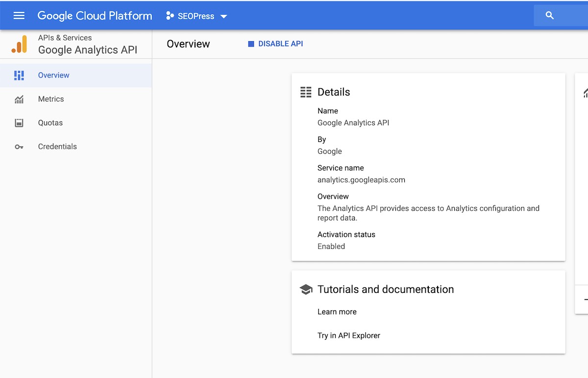Image resolution: width=588 pixels, height=378 pixels.
Task: Open the Quotas sidebar item
Action: tap(76, 123)
